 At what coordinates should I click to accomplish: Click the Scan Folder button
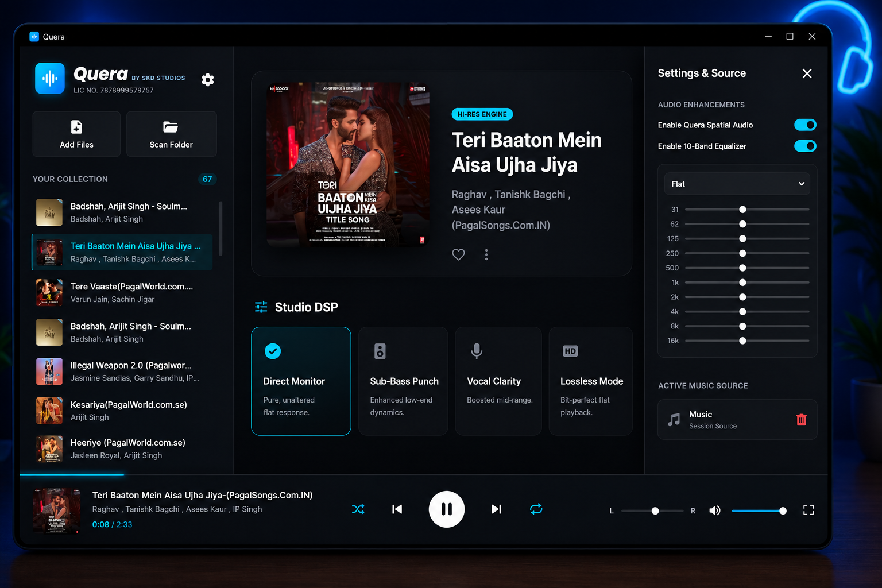click(x=171, y=134)
